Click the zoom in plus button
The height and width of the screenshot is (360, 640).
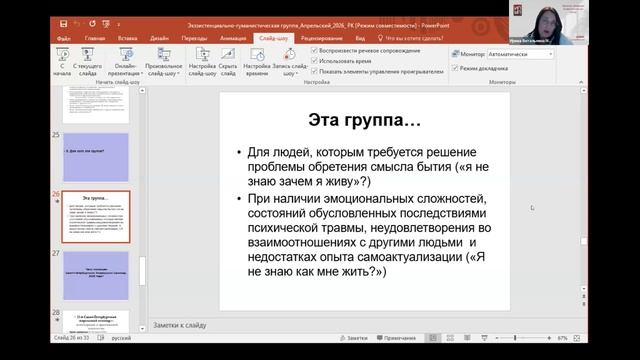549,338
